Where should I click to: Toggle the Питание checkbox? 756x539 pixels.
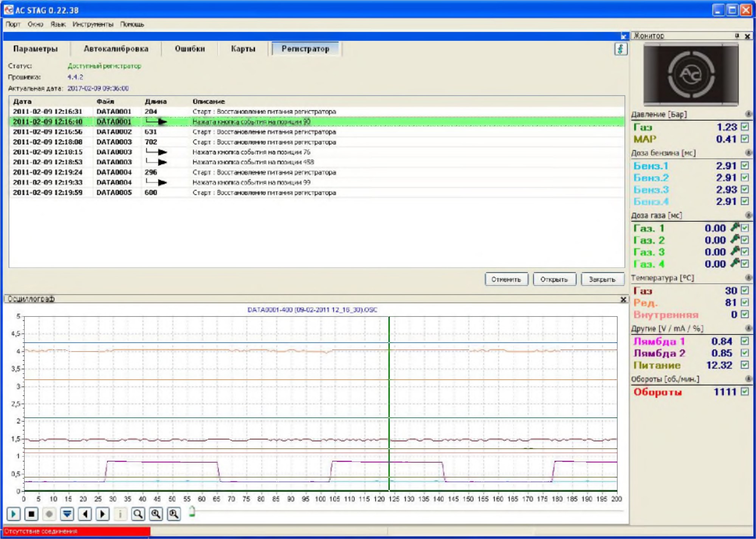(x=745, y=365)
